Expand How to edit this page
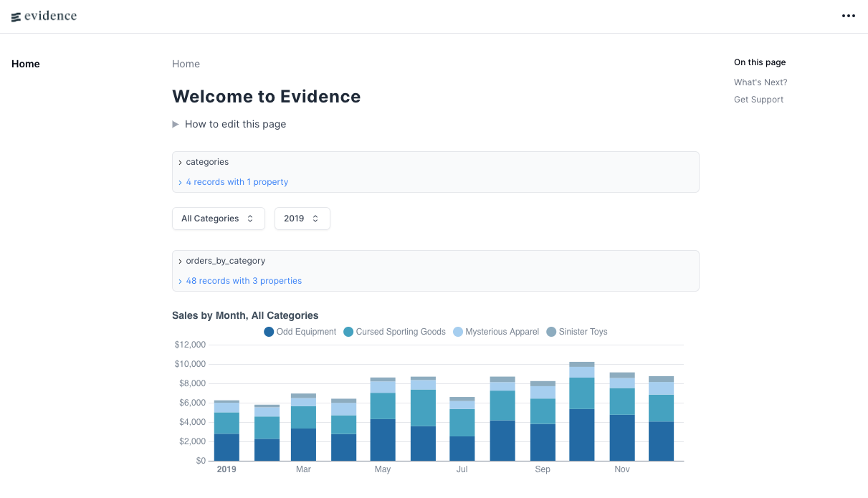 pyautogui.click(x=229, y=124)
